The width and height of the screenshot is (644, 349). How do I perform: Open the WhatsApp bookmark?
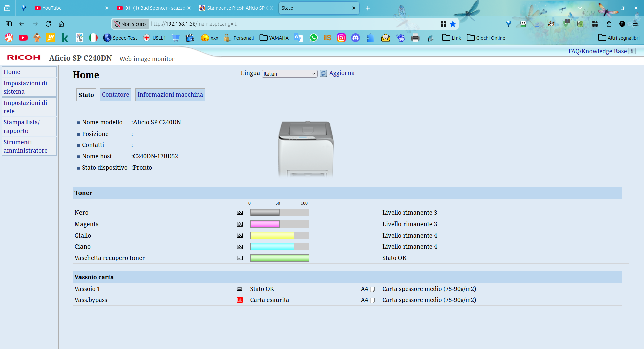313,38
